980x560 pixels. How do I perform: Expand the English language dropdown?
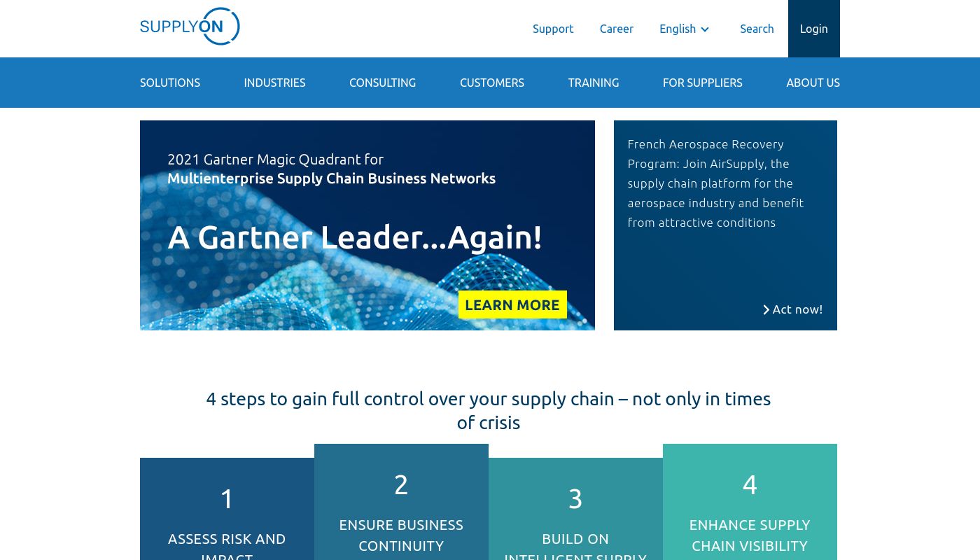[685, 29]
